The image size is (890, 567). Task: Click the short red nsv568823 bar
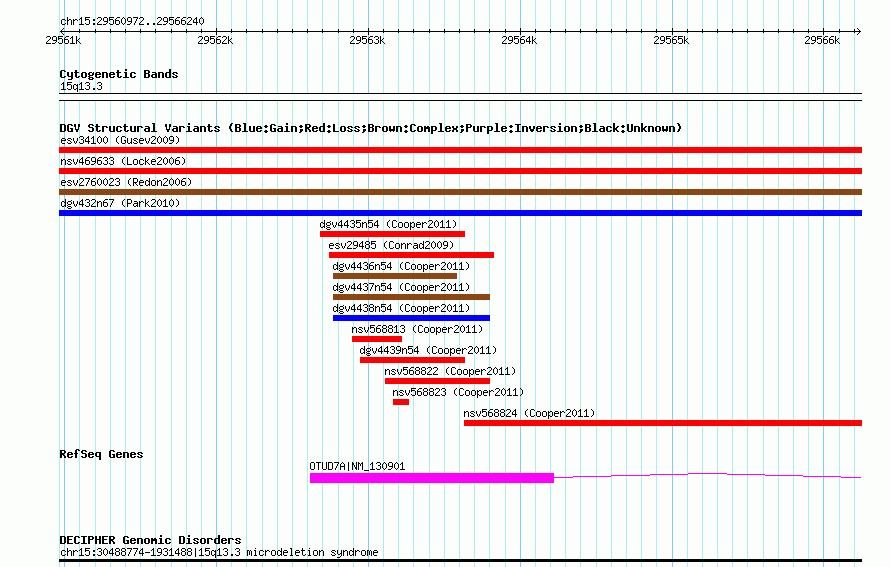[x=401, y=402]
